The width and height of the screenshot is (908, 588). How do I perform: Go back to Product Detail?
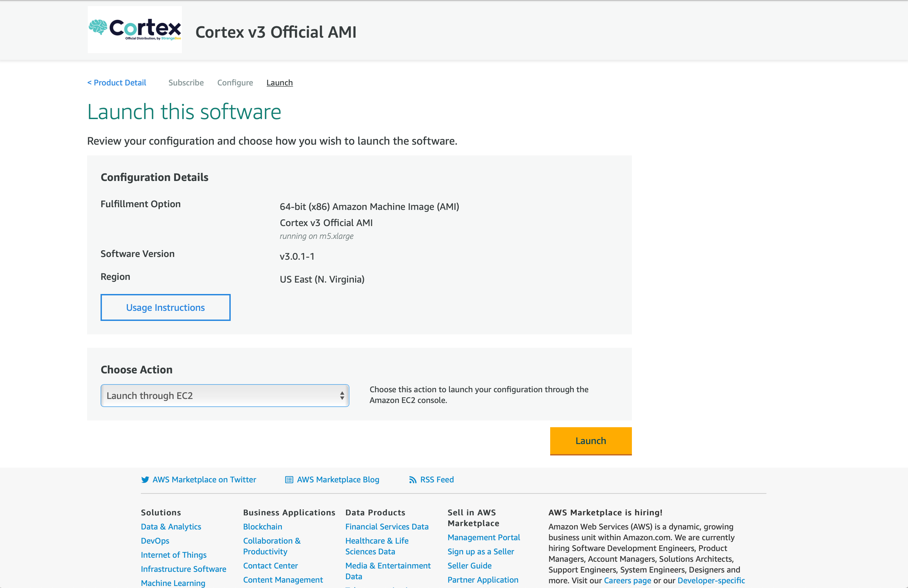[x=116, y=82]
